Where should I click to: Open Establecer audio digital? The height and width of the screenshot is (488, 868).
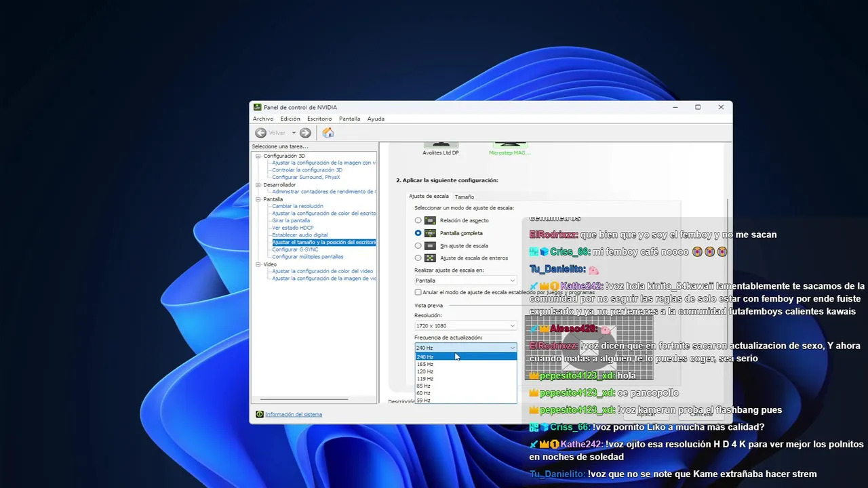click(300, 235)
